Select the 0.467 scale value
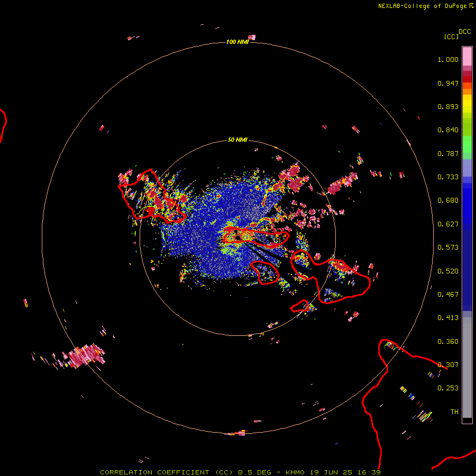 448,295
